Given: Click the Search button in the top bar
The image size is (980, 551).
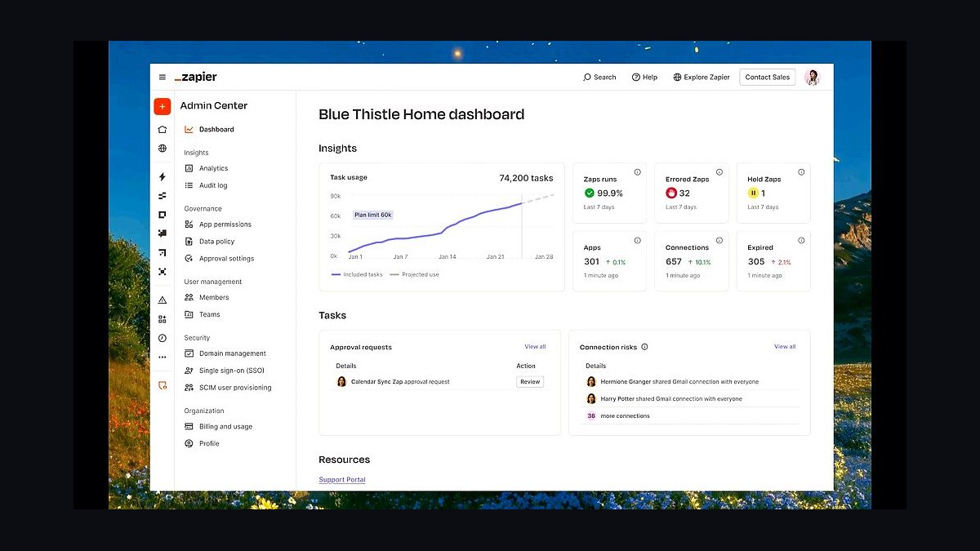Looking at the screenshot, I should pos(599,77).
